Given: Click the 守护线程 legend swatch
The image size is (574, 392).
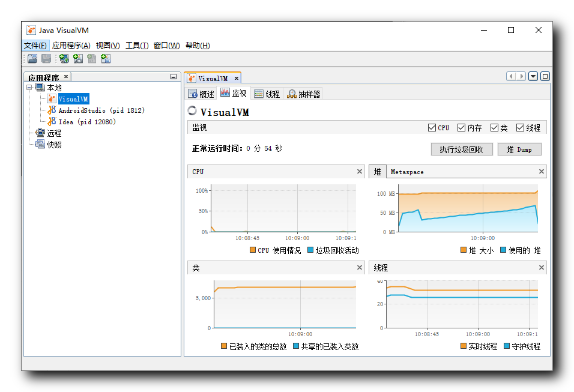Looking at the screenshot, I should pos(507,346).
